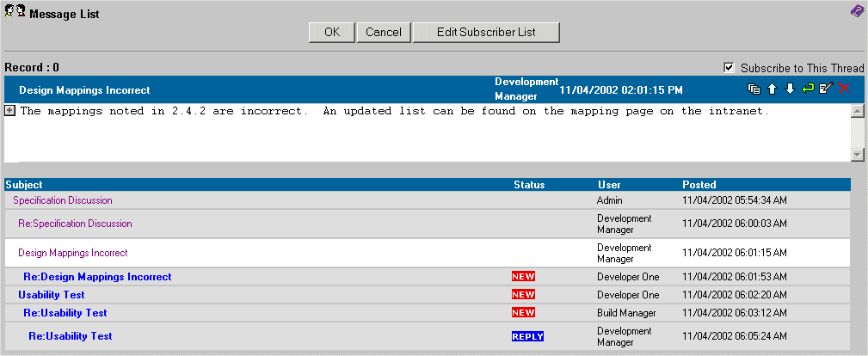Click the Edit Subscriber List button
Image resolution: width=868 pixels, height=356 pixels.
click(486, 32)
